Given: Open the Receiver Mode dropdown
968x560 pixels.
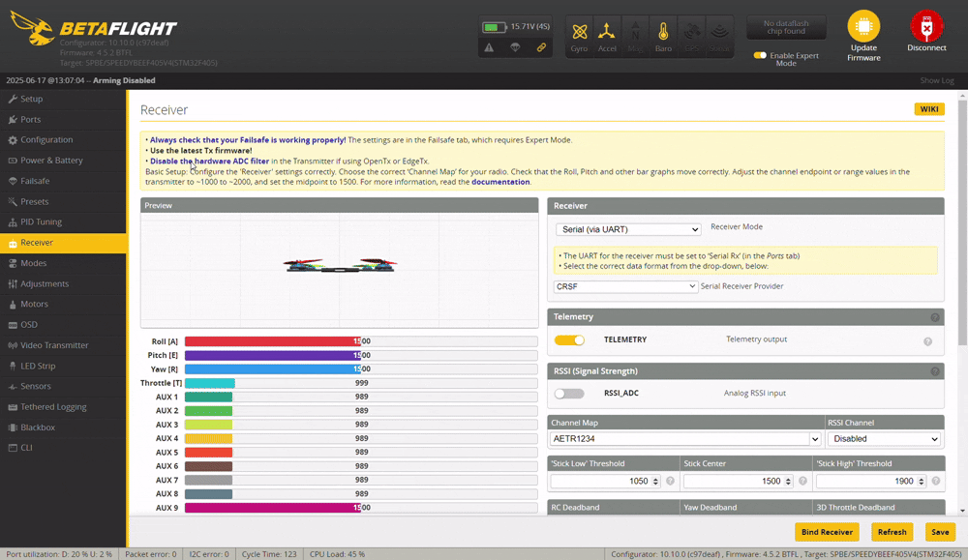Looking at the screenshot, I should (628, 229).
